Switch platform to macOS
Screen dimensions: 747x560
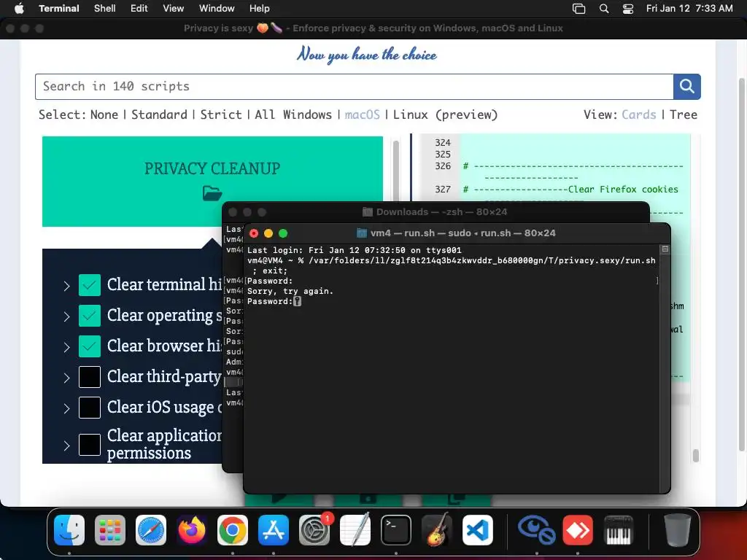pos(362,114)
